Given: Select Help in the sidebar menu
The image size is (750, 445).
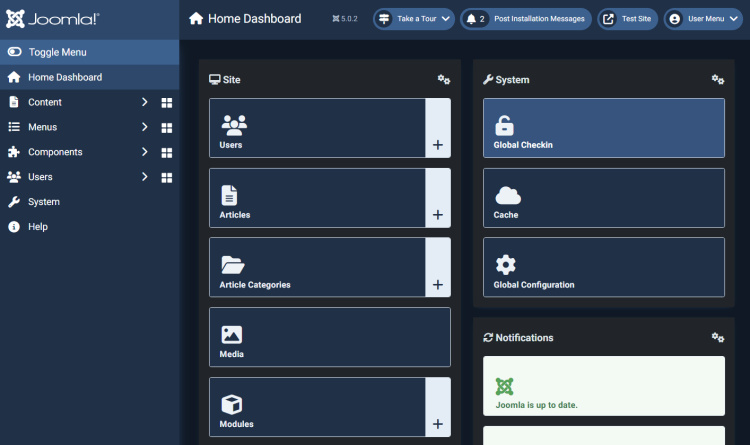Looking at the screenshot, I should 37,227.
